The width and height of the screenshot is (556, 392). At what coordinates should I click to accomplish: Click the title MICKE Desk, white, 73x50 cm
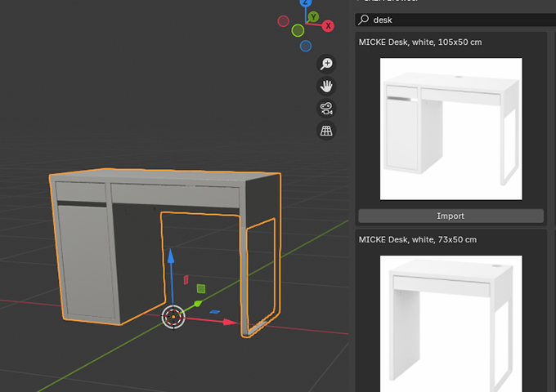coord(418,240)
